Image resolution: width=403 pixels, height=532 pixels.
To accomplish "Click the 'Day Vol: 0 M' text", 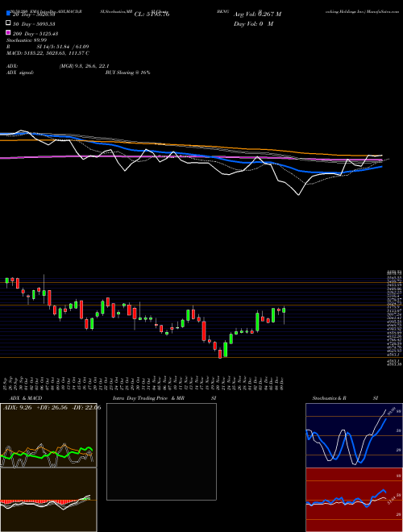I will (253, 24).
